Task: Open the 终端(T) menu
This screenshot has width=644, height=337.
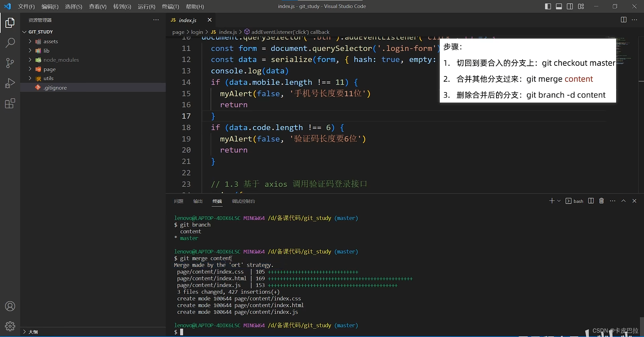Action: (x=170, y=6)
